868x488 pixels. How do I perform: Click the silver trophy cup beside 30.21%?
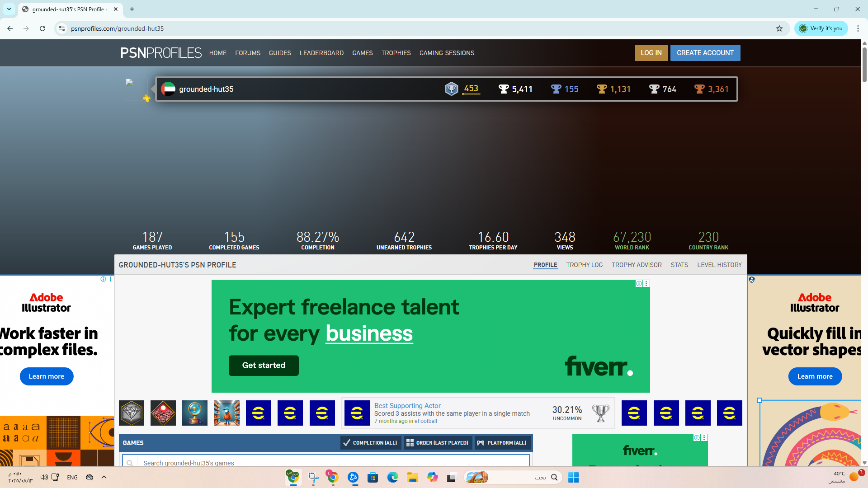point(601,413)
